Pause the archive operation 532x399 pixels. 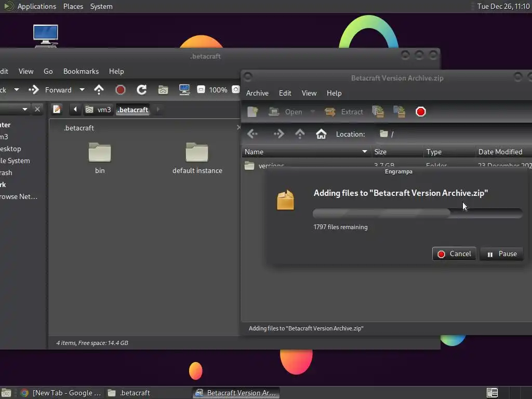(x=501, y=254)
